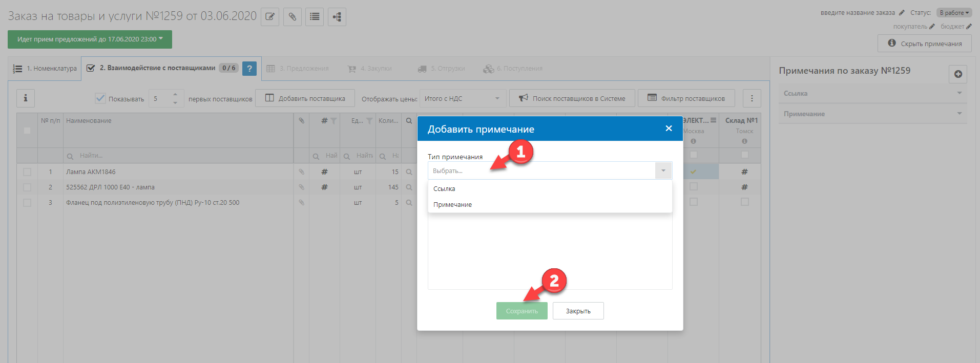Image resolution: width=980 pixels, height=363 pixels.
Task: Check the row checkbox for Лампа АКМ1846
Action: [27, 172]
